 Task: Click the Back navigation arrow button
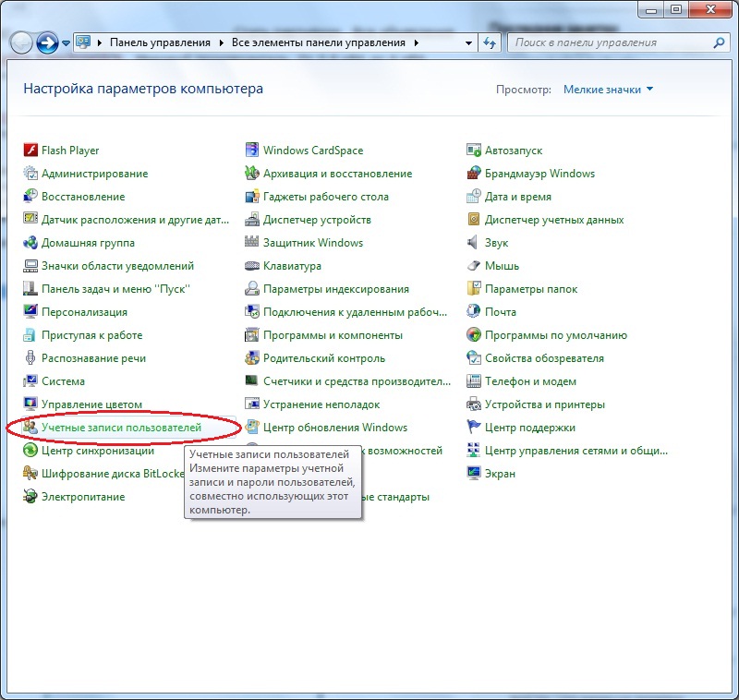tap(21, 42)
